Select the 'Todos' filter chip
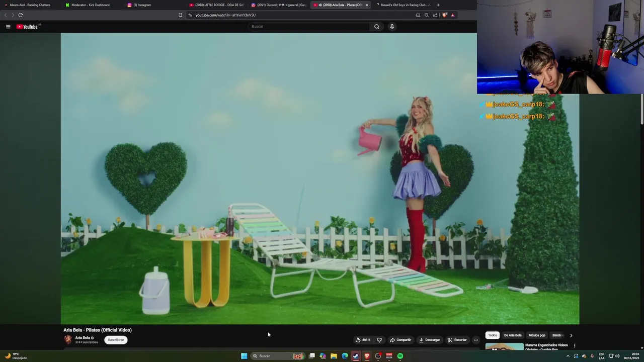The image size is (644, 362). (493, 335)
